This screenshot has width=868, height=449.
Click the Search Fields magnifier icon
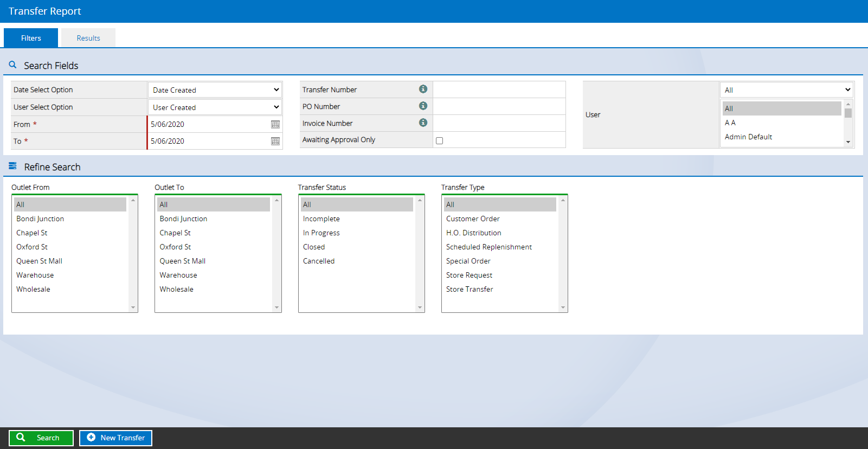click(x=13, y=65)
